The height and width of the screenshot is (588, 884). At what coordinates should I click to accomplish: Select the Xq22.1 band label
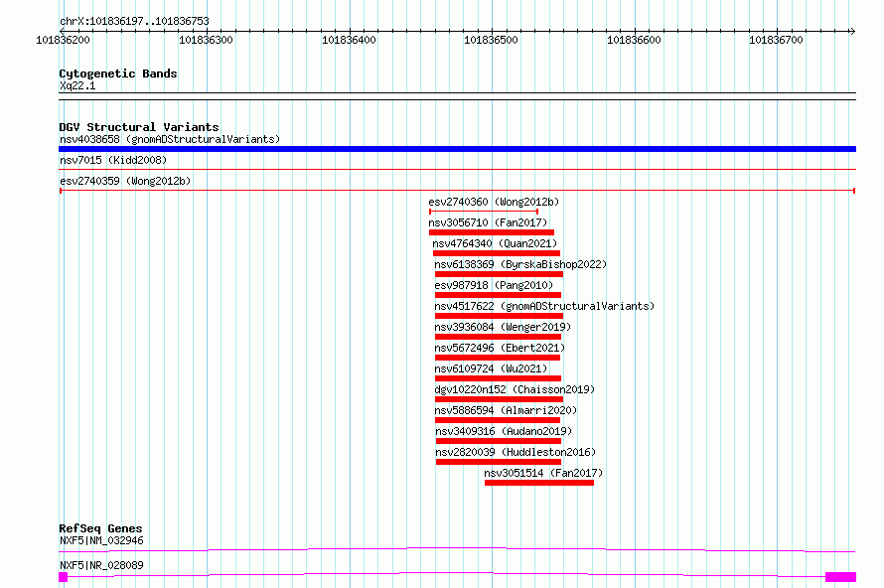(x=77, y=85)
